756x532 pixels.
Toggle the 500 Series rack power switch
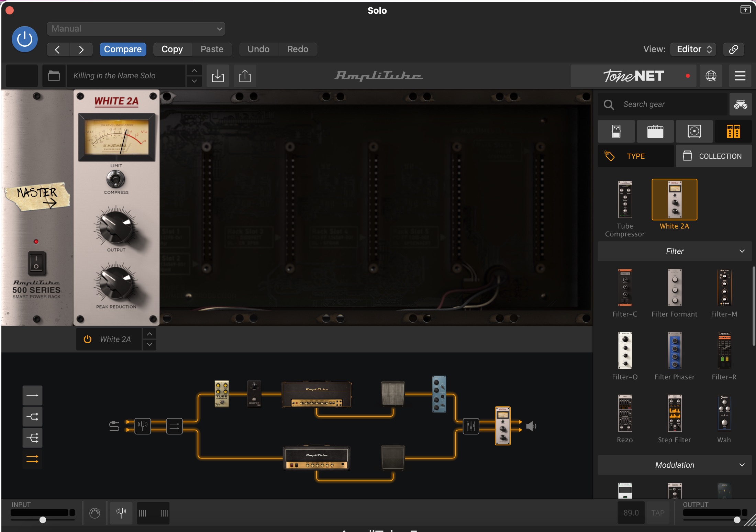[36, 263]
